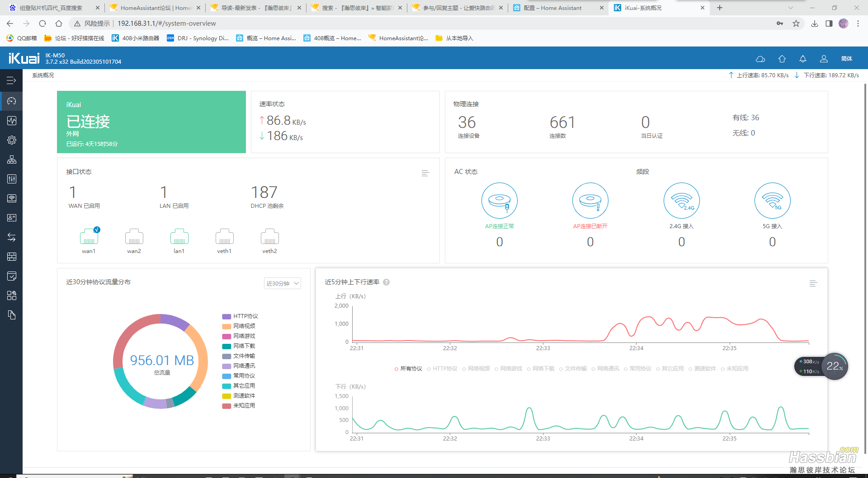
Task: Open 从本地导入 bookmarks folder
Action: [x=454, y=38]
